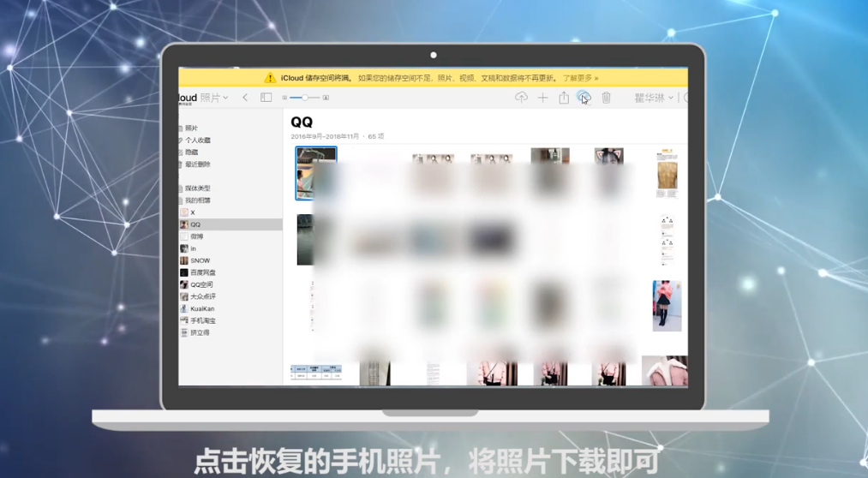This screenshot has width=868, height=478.
Task: Click the trash icon to delete photo
Action: [606, 98]
